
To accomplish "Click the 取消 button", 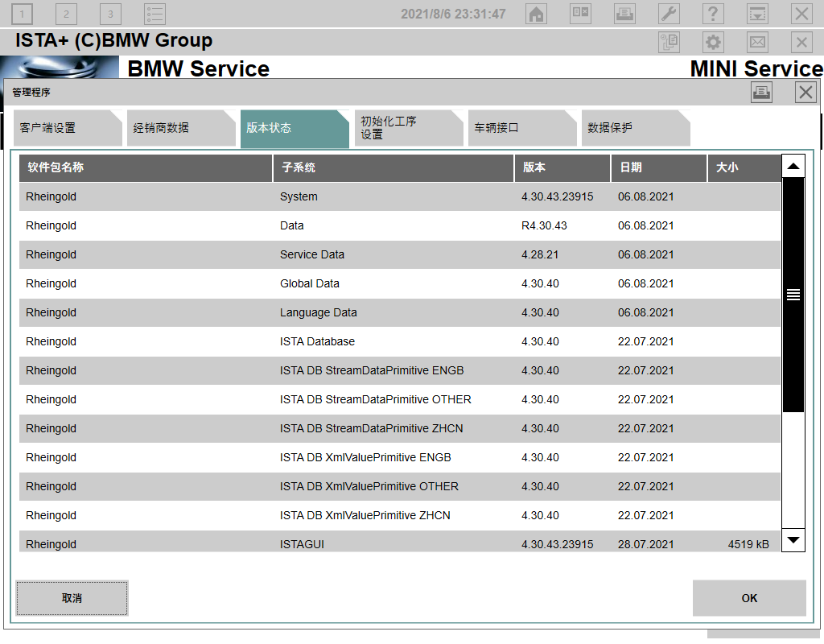I will tap(72, 598).
